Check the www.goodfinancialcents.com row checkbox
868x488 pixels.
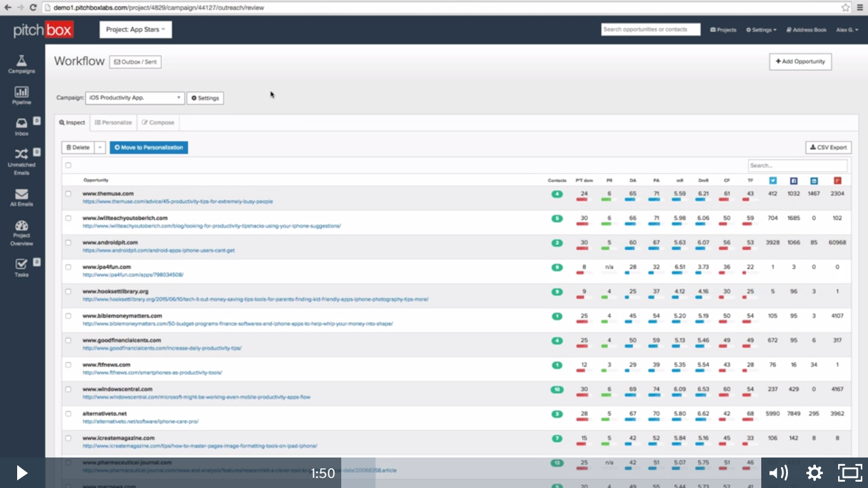(x=68, y=341)
